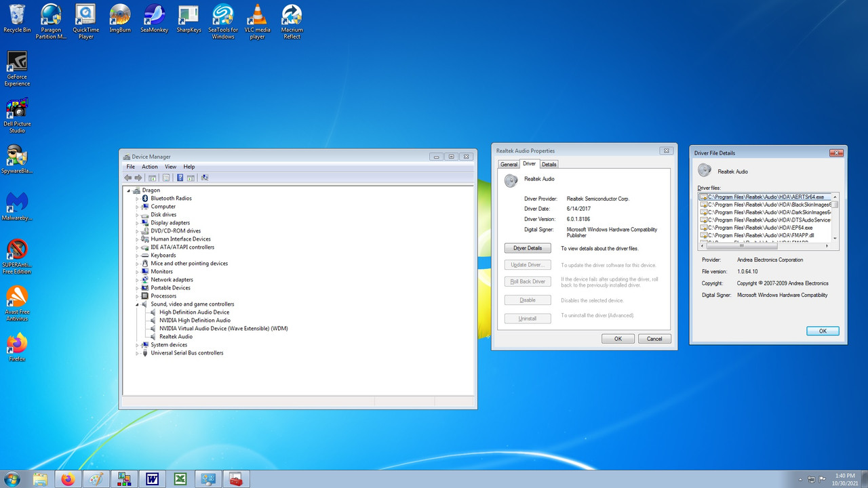Expand the Display adapters node

(x=137, y=223)
